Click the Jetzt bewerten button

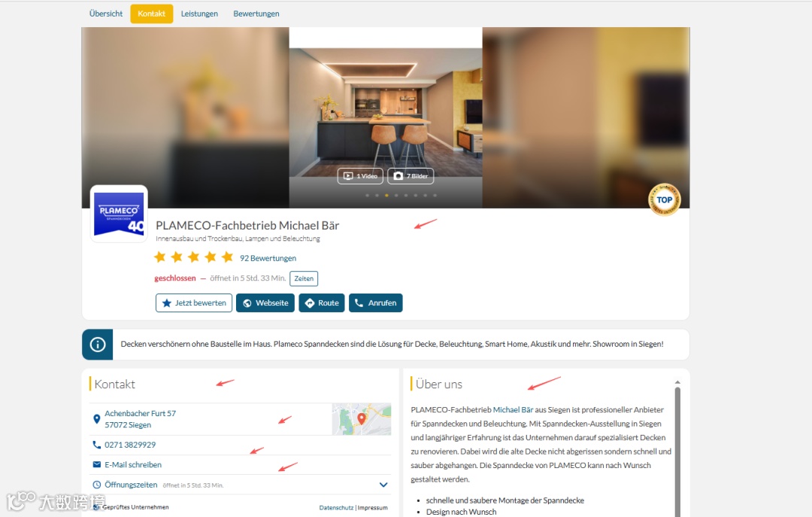(x=194, y=303)
